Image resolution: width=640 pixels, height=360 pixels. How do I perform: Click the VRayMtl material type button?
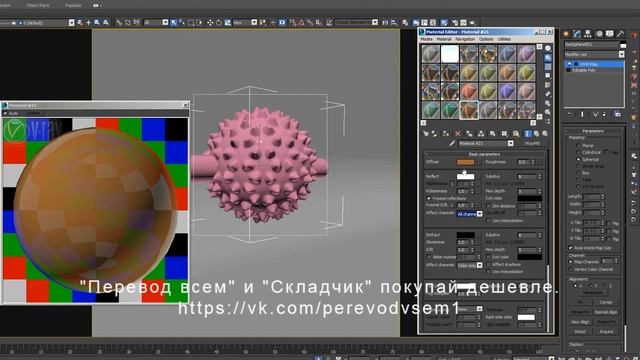tap(532, 144)
